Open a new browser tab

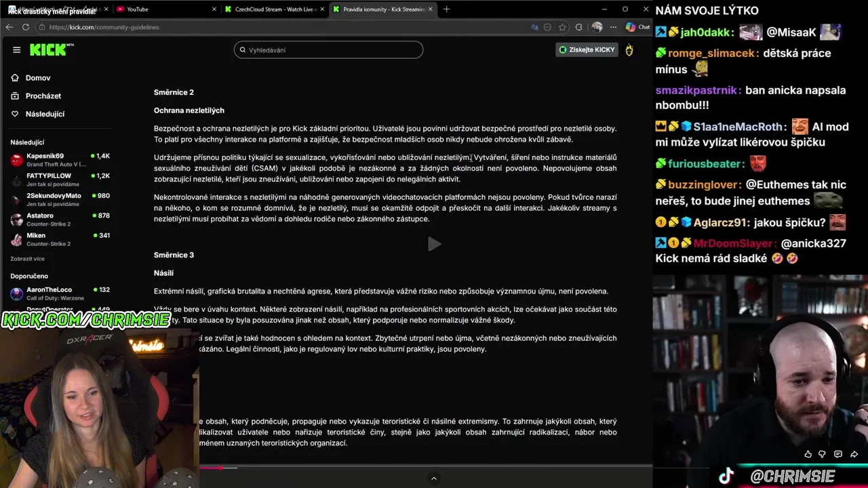coord(446,9)
